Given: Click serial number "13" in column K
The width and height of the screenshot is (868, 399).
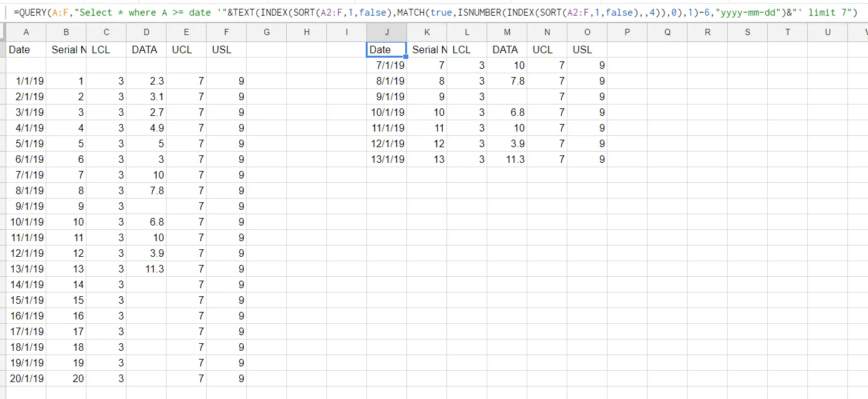Looking at the screenshot, I should (427, 159).
